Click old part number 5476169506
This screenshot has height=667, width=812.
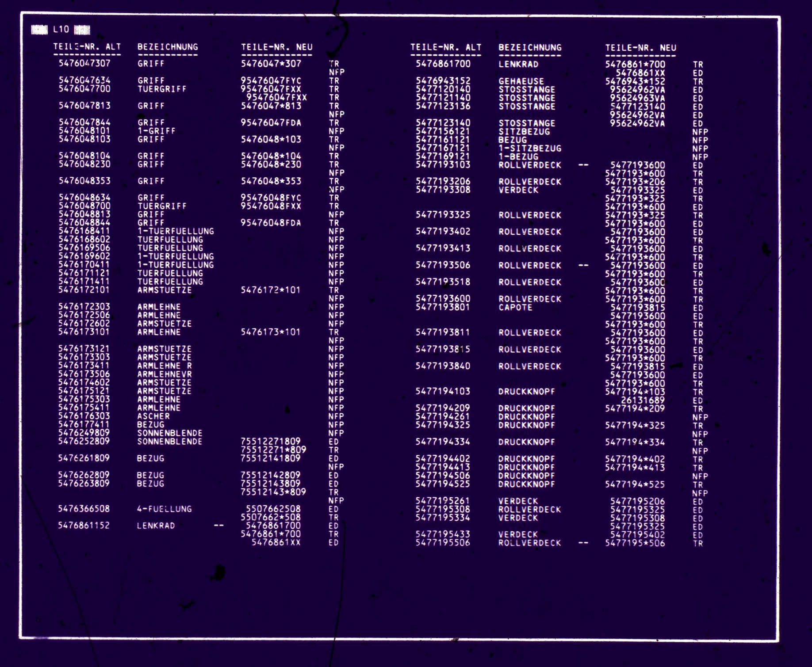click(x=84, y=248)
